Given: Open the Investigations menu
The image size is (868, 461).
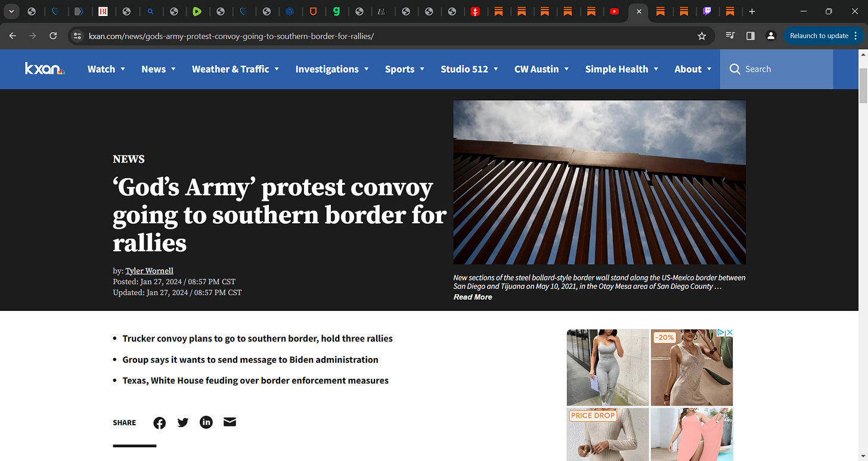Looking at the screenshot, I should pos(327,69).
